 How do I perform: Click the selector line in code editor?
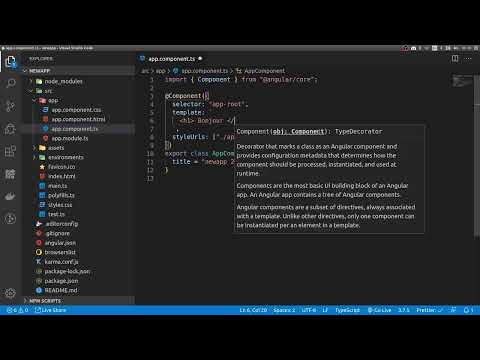tap(210, 104)
